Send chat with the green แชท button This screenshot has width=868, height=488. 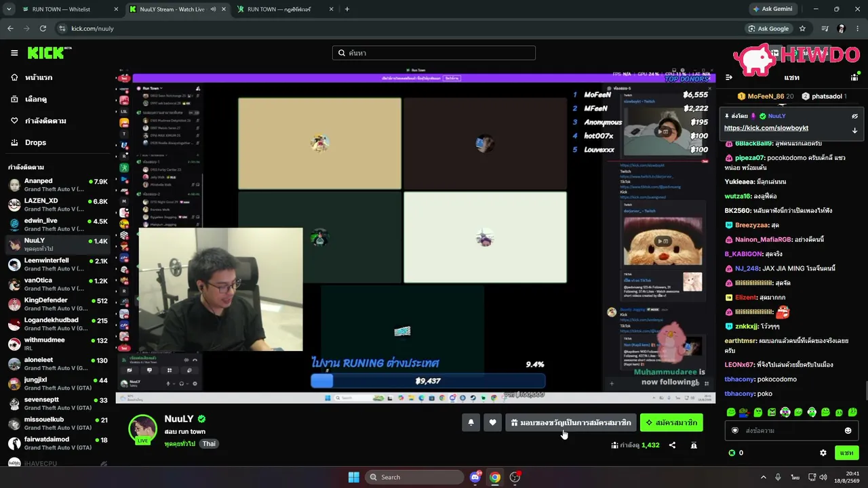846,453
